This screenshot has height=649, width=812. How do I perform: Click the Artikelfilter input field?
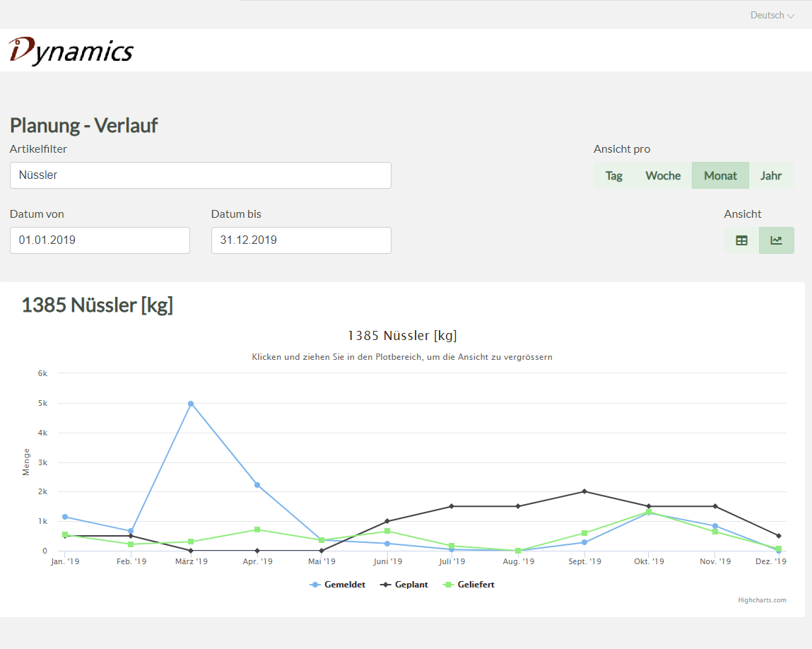click(x=200, y=175)
